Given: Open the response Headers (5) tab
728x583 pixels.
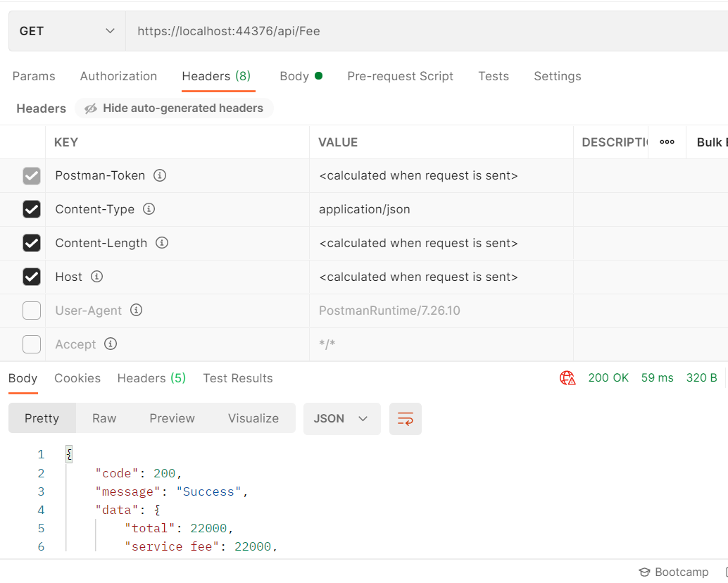Looking at the screenshot, I should point(151,378).
